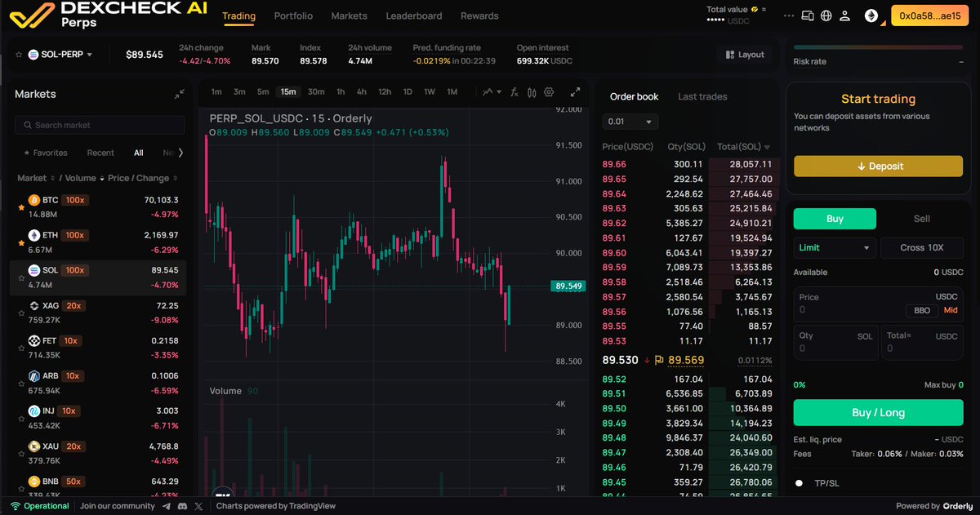Expand the chart with the fullscreen arrows icon

575,92
